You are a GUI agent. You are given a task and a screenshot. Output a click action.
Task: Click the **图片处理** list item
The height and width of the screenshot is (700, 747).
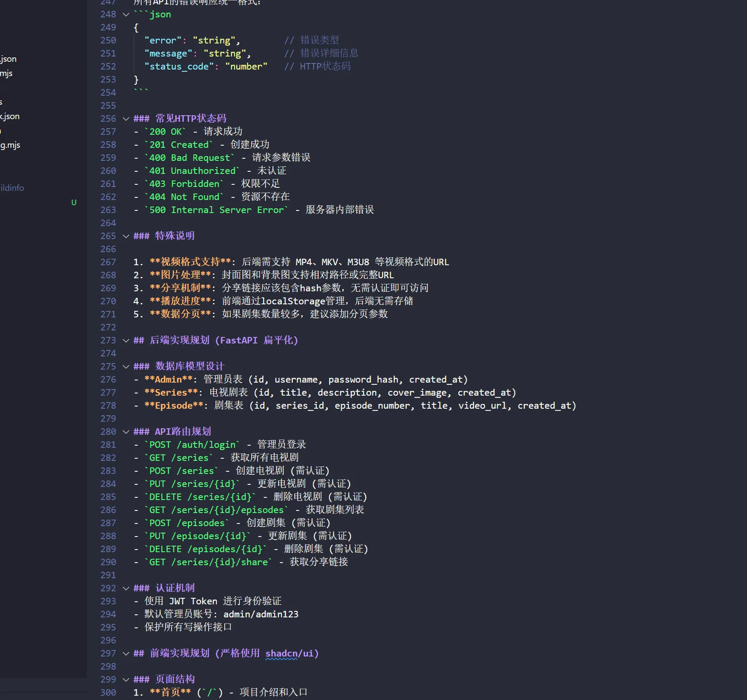pyautogui.click(x=263, y=275)
